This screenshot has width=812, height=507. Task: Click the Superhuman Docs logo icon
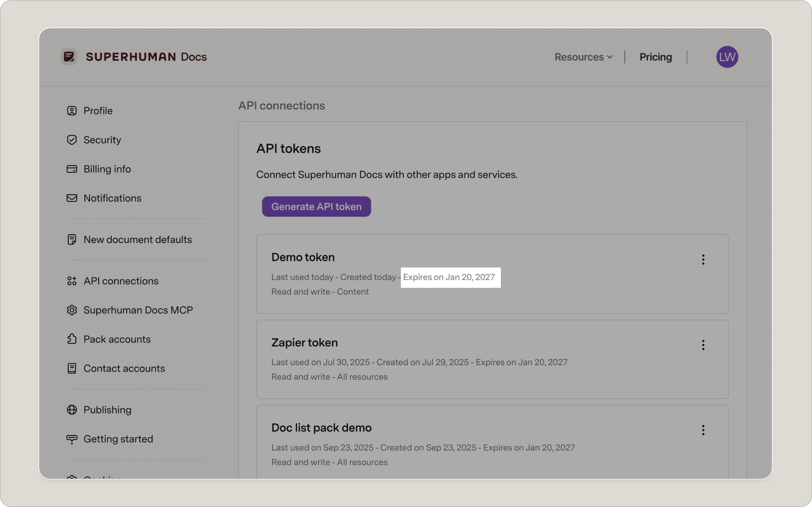(x=69, y=57)
